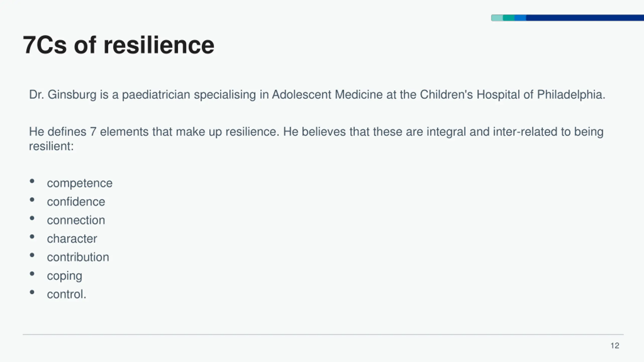The height and width of the screenshot is (362, 644).
Task: Click the light teal segment of the header bar
Action: click(497, 18)
